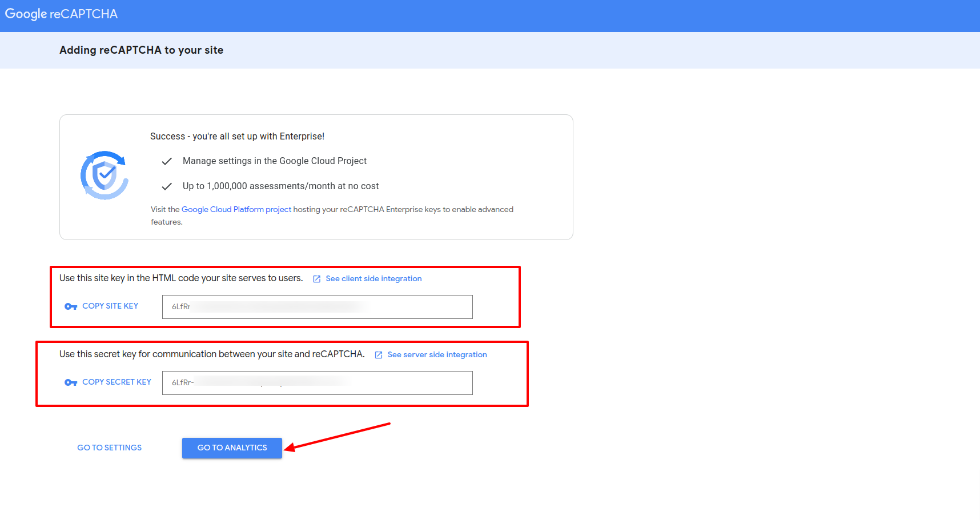This screenshot has width=980, height=531.
Task: Open See server side integration link
Action: [x=437, y=354]
